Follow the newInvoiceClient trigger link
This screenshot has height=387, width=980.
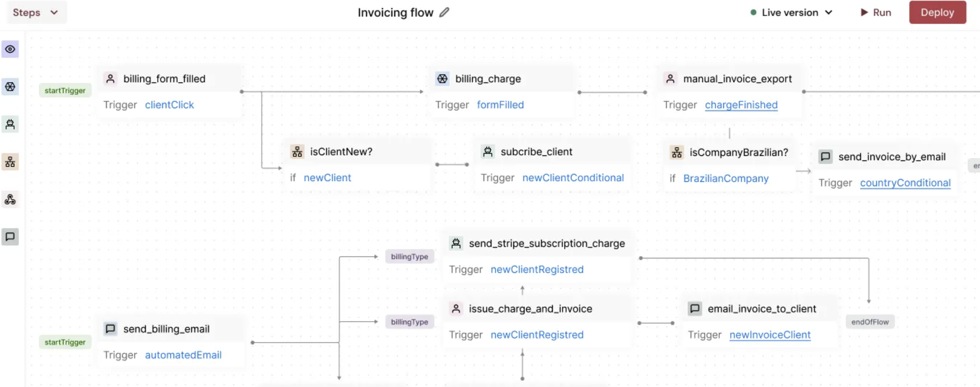[x=770, y=335]
